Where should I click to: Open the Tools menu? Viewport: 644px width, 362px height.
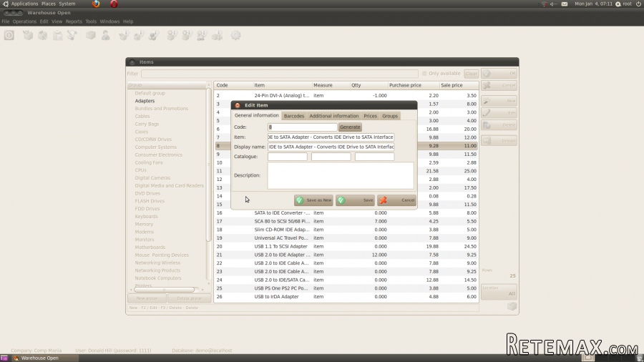[x=91, y=21]
